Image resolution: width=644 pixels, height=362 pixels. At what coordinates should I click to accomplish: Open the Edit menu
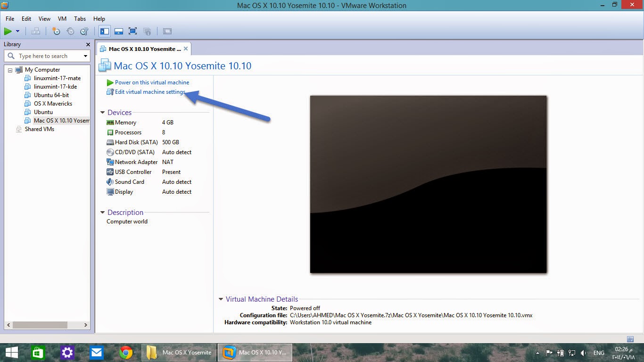point(26,18)
